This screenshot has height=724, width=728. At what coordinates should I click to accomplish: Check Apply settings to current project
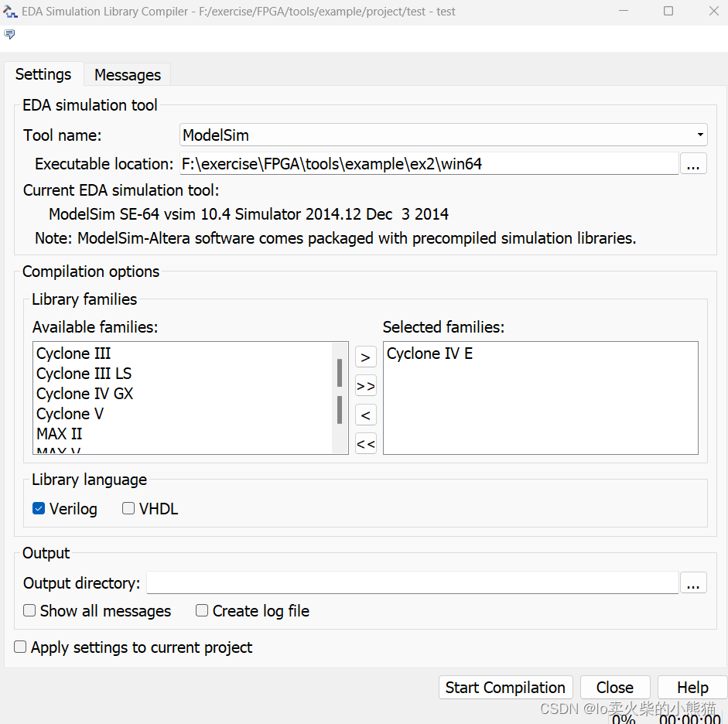click(x=20, y=647)
